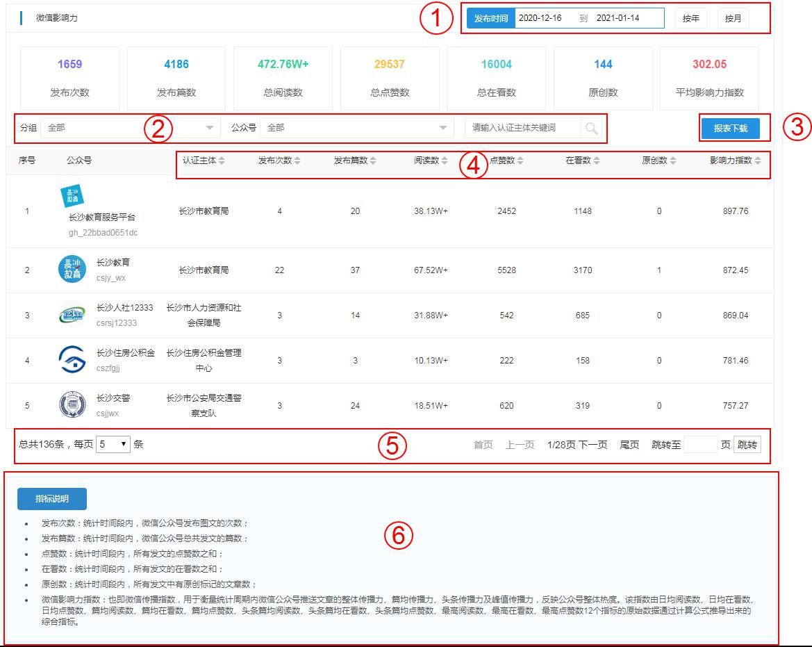812x647 pixels.
Task: Switch to 按月 view
Action: coord(733,19)
